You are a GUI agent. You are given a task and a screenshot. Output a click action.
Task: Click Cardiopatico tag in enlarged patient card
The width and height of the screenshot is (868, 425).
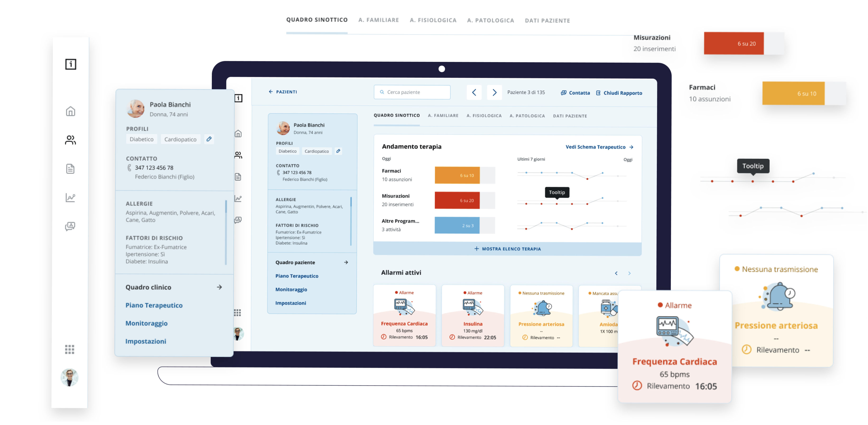[180, 139]
